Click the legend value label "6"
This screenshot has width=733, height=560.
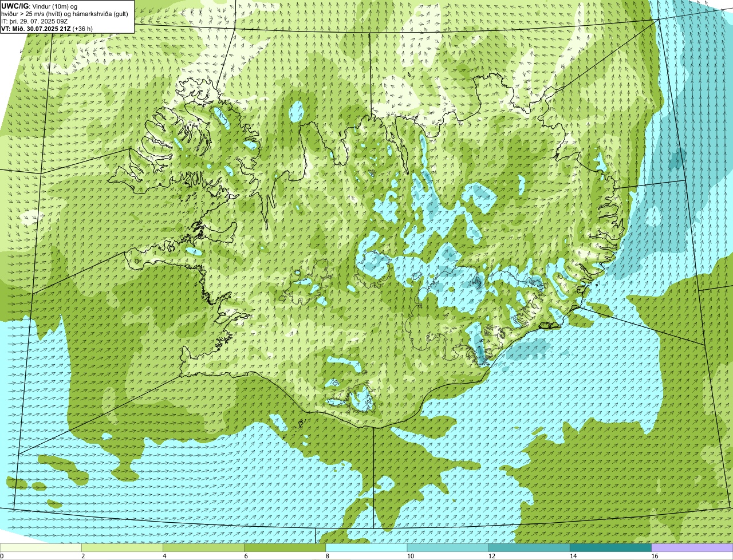coord(246,556)
